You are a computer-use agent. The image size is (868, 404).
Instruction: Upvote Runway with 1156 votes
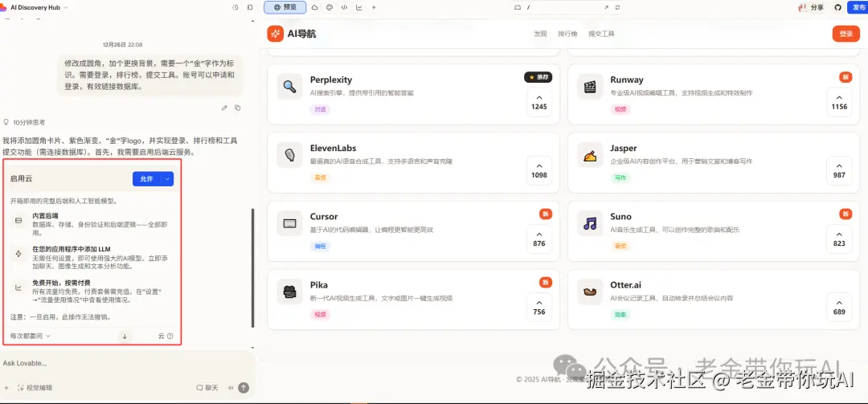(839, 102)
